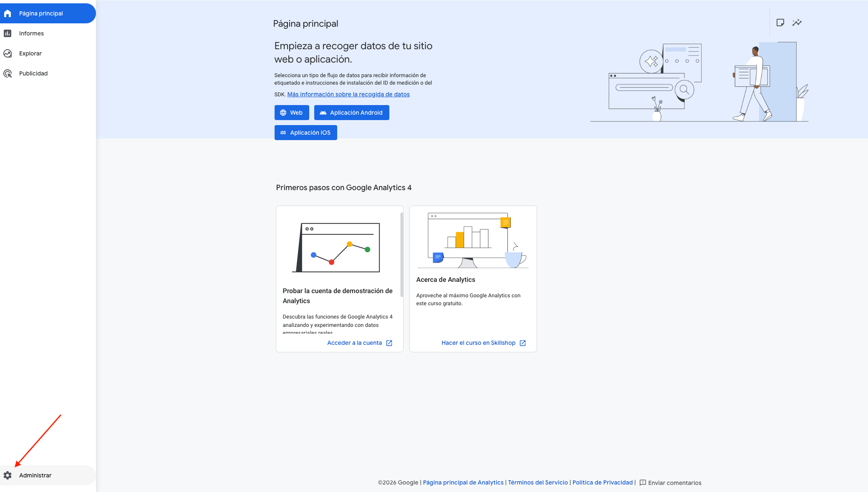Click the home icon in the sidebar
The height and width of the screenshot is (492, 868).
[x=8, y=13]
